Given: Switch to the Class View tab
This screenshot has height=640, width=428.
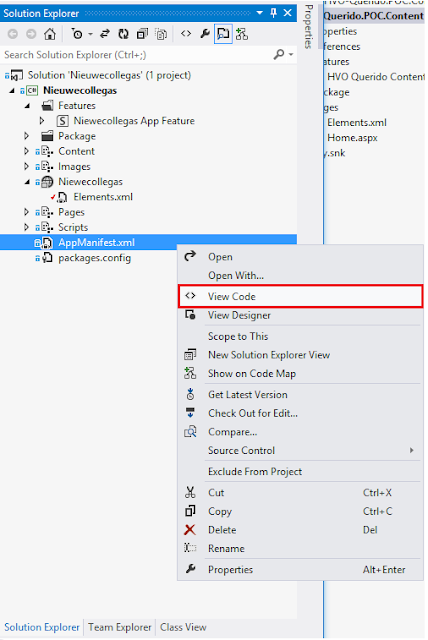Looking at the screenshot, I should [183, 627].
